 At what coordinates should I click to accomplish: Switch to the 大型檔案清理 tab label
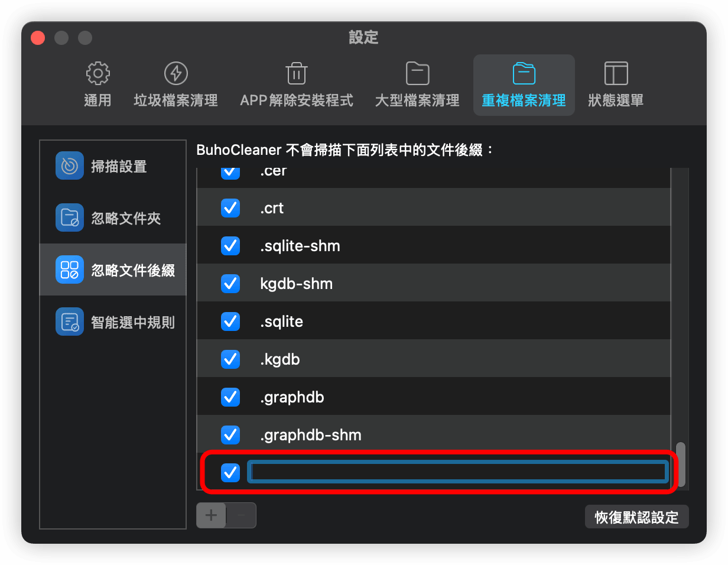[417, 100]
